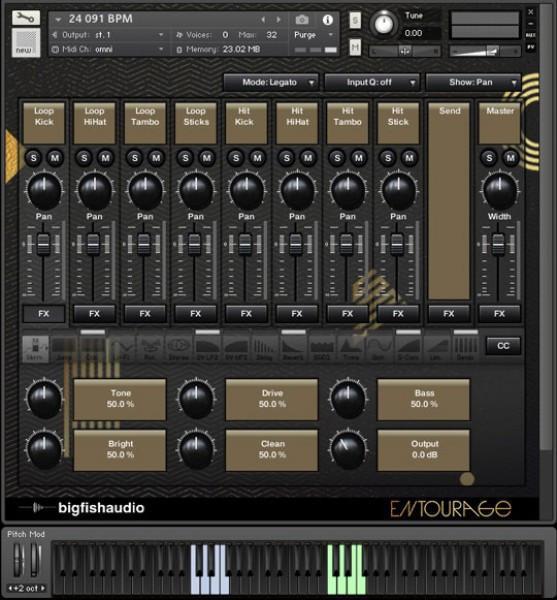557x600 pixels.
Task: Solo the Loop Sticks channel
Action: point(186,158)
